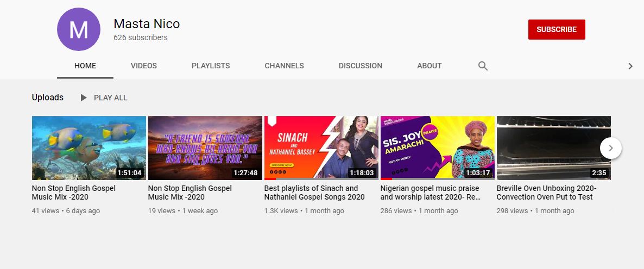The width and height of the screenshot is (644, 269).
Task: Open 'Best playlists of Sinach' video title
Action: coord(314,193)
